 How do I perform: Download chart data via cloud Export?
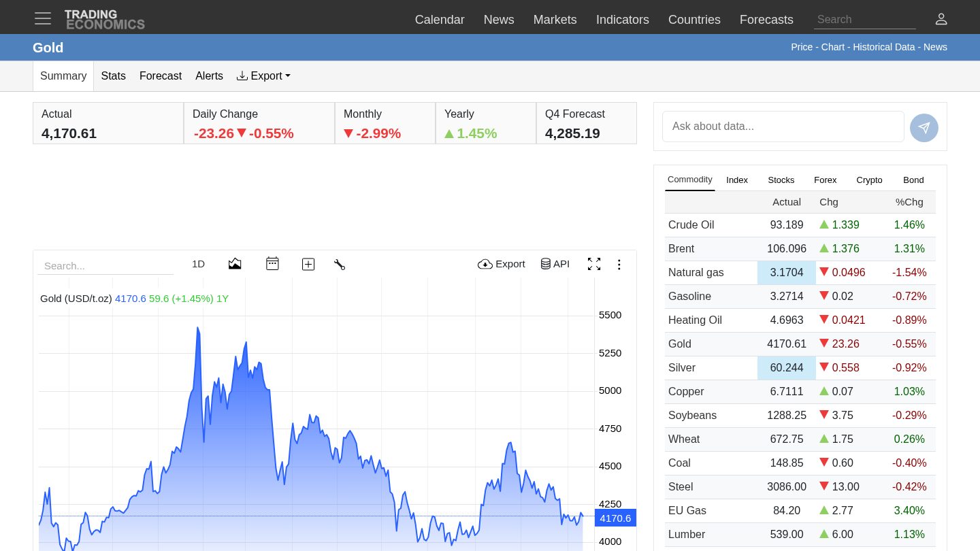coord(502,264)
